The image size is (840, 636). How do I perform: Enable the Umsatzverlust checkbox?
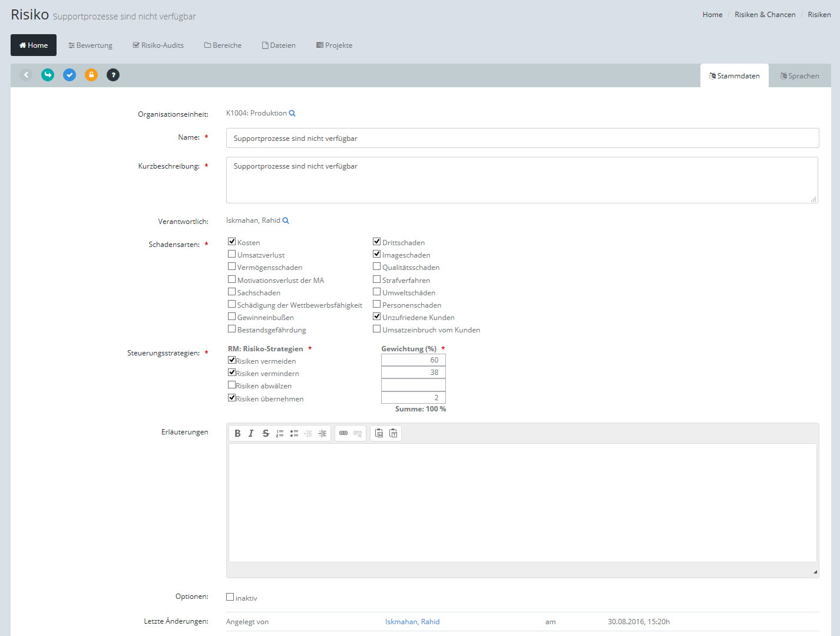click(232, 254)
